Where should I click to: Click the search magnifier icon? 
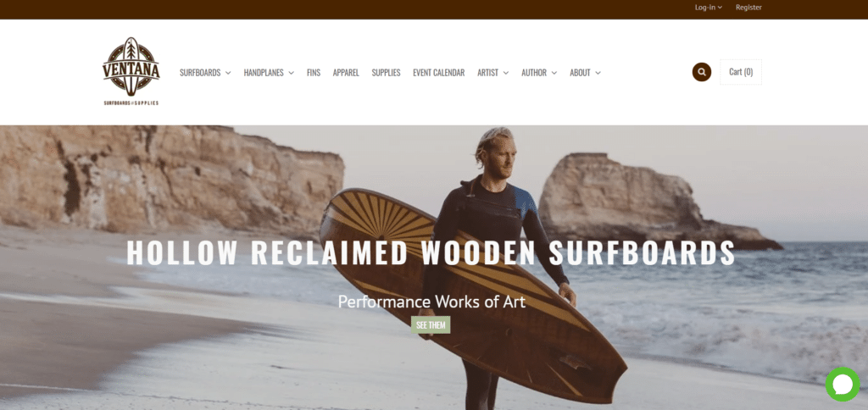(x=701, y=72)
